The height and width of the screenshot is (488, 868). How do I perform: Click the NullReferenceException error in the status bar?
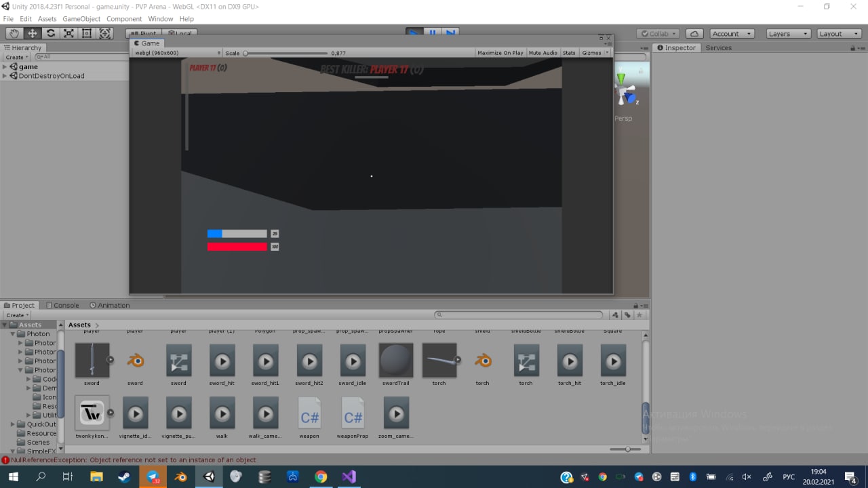coord(134,460)
